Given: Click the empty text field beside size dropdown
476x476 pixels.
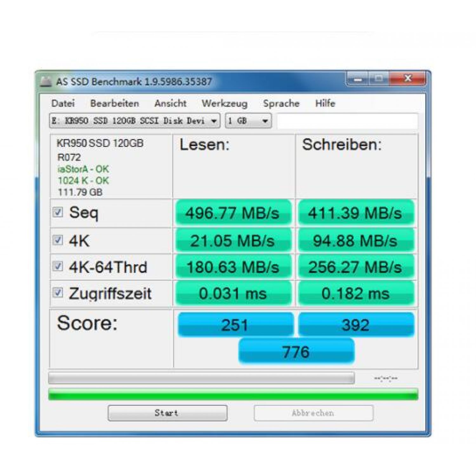Looking at the screenshot, I should click(x=347, y=121).
